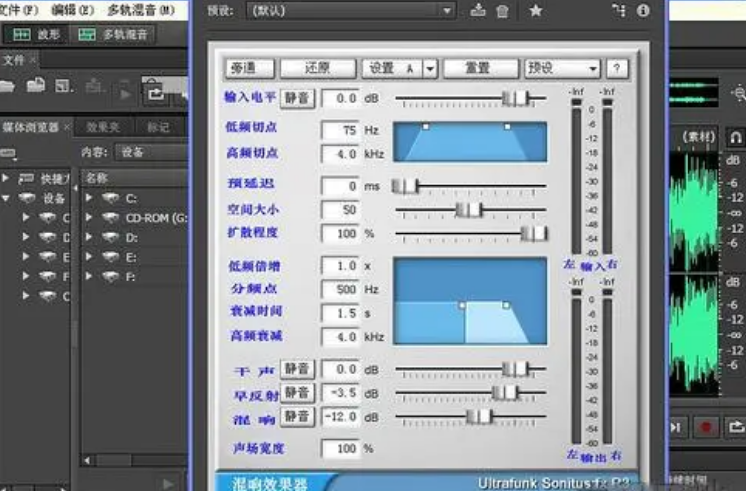Toggle the 旁通 bypass button
The width and height of the screenshot is (746, 491).
pyautogui.click(x=249, y=69)
